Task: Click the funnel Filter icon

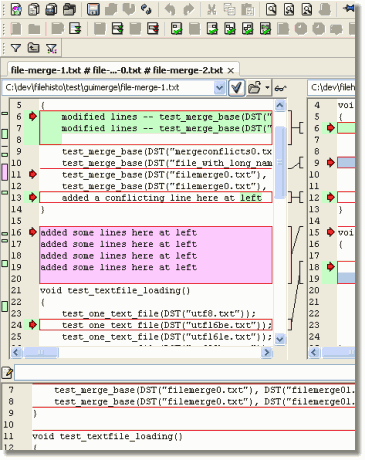Action: click(x=15, y=48)
